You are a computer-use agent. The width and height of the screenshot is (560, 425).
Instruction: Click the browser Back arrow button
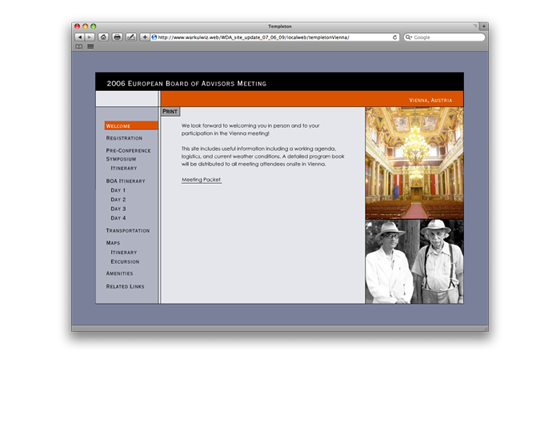click(x=79, y=37)
